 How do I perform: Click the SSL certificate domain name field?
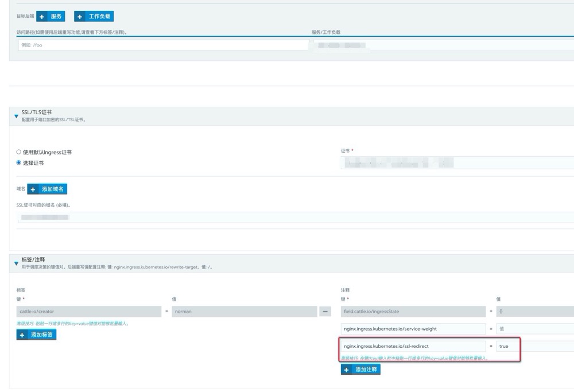(287, 218)
